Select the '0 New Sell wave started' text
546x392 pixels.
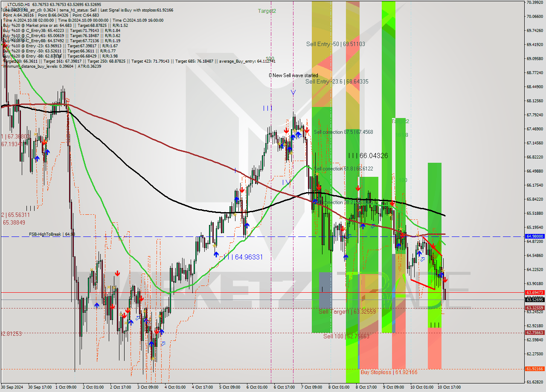293,75
